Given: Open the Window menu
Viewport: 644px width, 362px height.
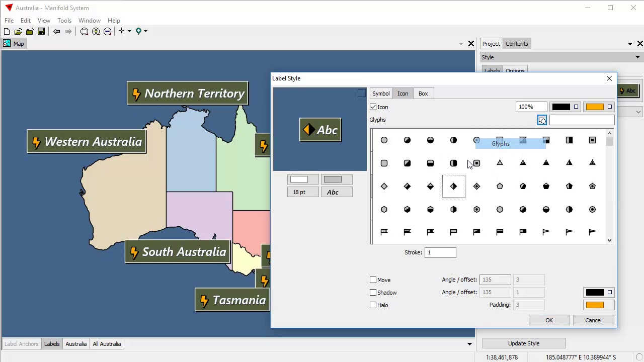Looking at the screenshot, I should coord(90,21).
